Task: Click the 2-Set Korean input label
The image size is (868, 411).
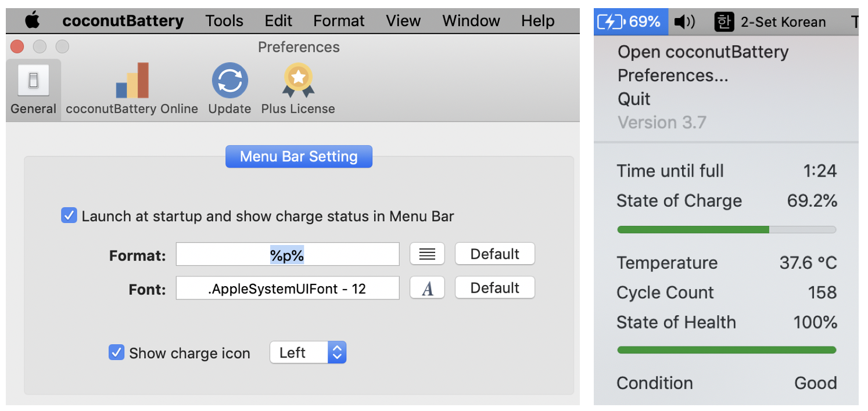Action: point(783,22)
